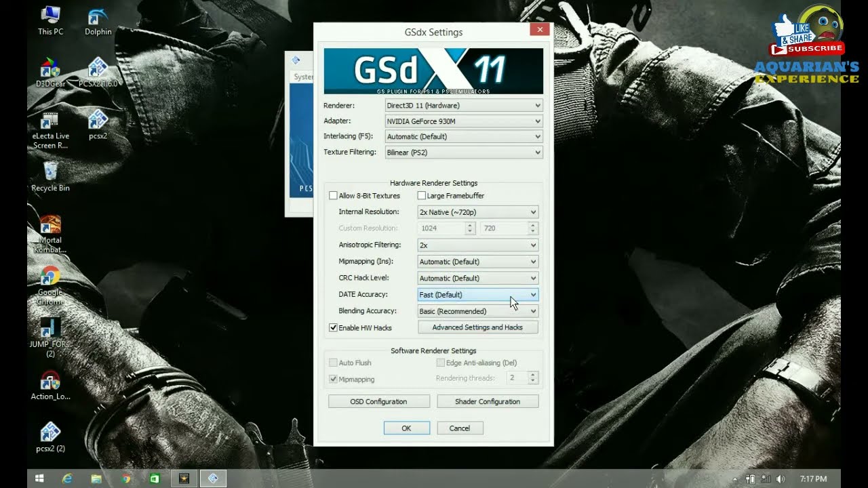Open the Windows Start button
The height and width of the screenshot is (488, 868).
pos(39,479)
